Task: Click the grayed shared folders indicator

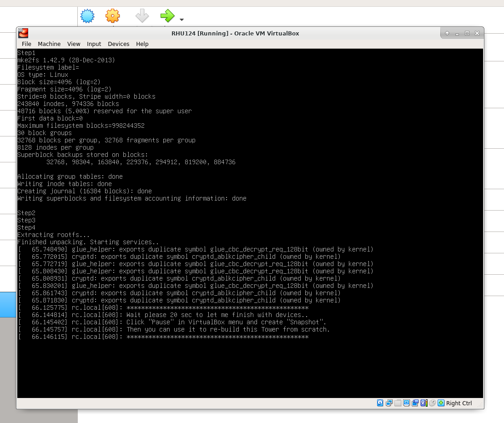Action: pos(398,403)
